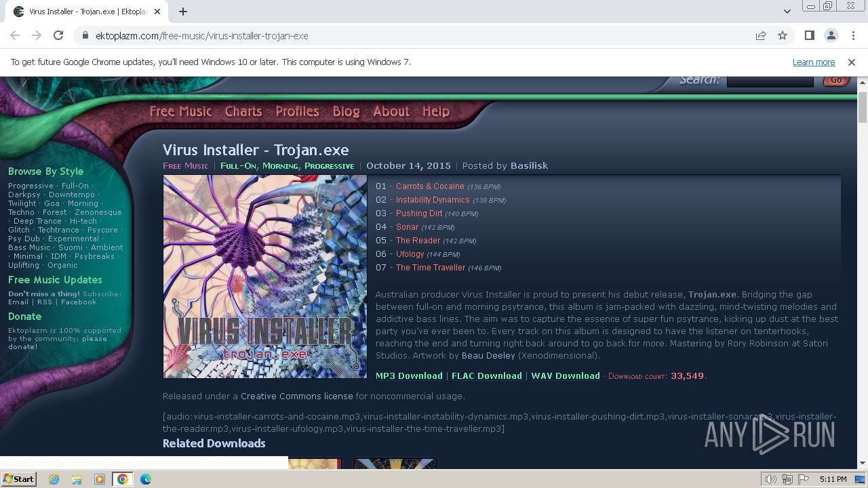868x488 pixels.
Task: Expand the tab search chevron
Action: click(787, 12)
